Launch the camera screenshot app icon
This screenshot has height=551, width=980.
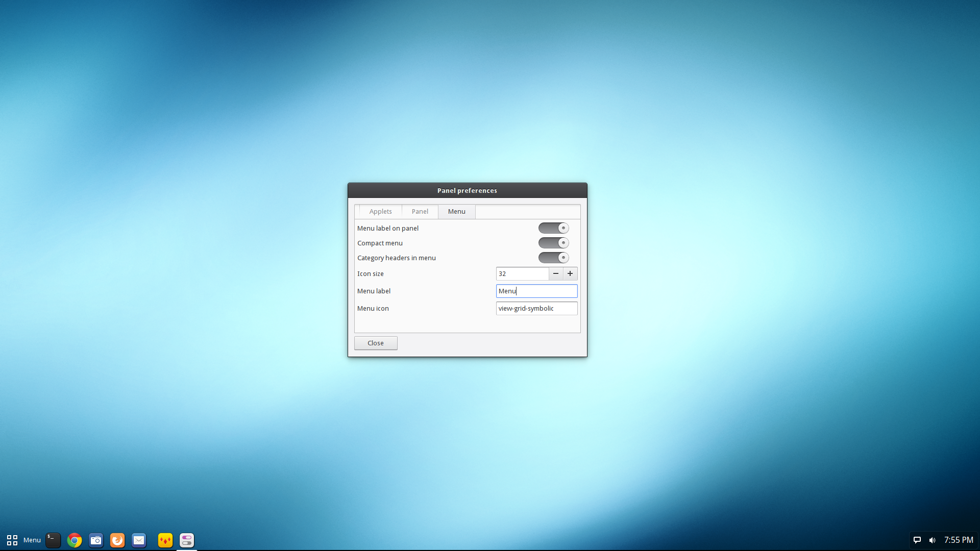coord(96,540)
